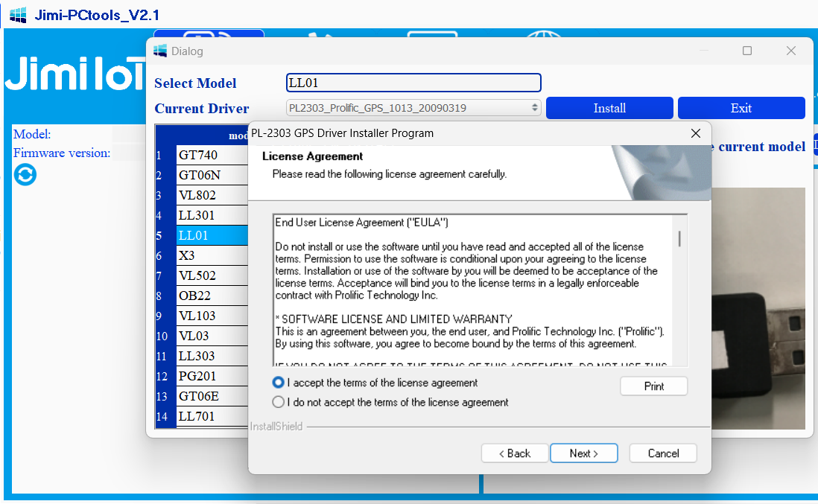This screenshot has height=504, width=818.
Task: Select model X3 in list
Action: [x=212, y=255]
